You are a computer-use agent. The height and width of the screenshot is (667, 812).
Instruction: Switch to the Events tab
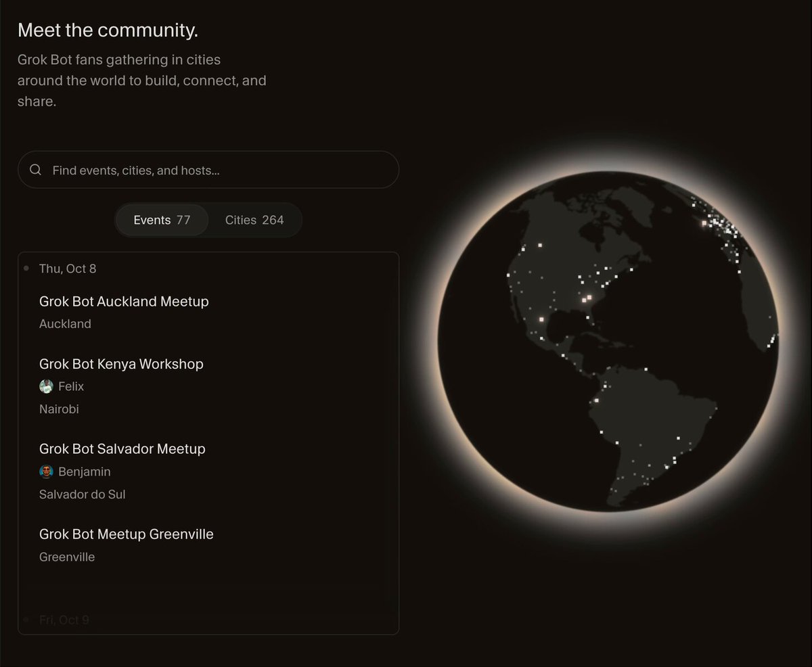pos(162,220)
